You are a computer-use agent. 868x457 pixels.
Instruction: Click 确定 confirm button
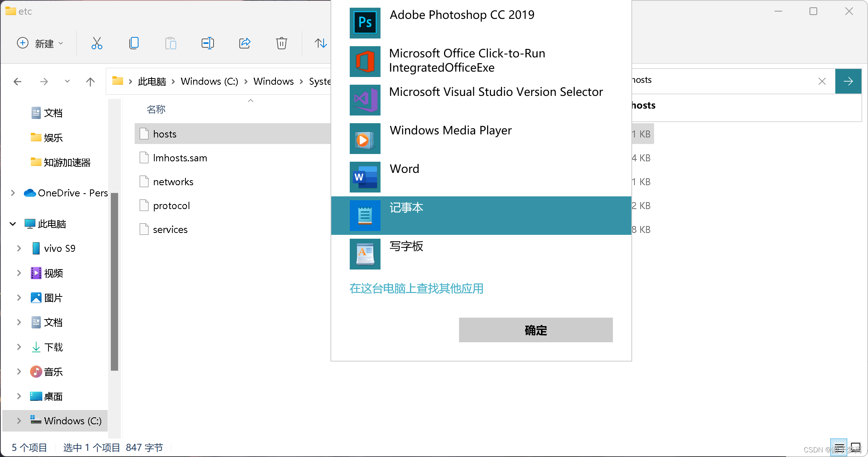click(x=537, y=330)
